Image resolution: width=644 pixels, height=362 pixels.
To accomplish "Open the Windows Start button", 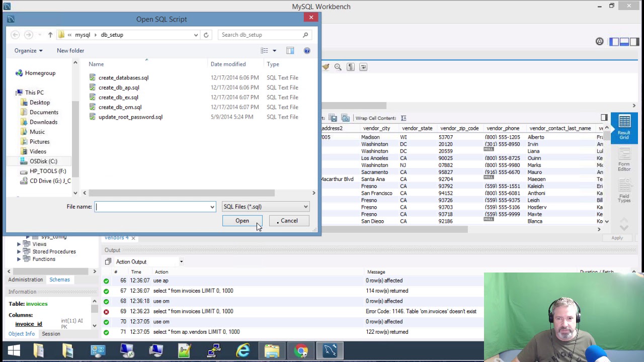I will click(x=14, y=351).
